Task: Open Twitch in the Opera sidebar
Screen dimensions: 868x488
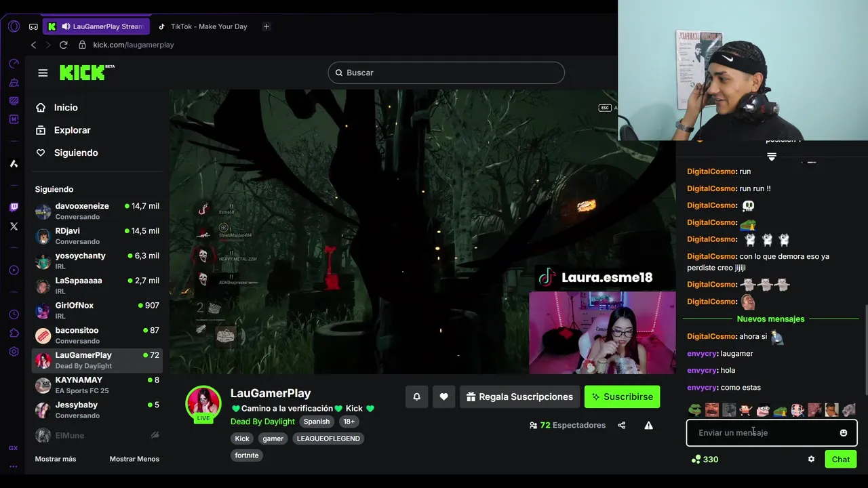Action: (x=14, y=207)
